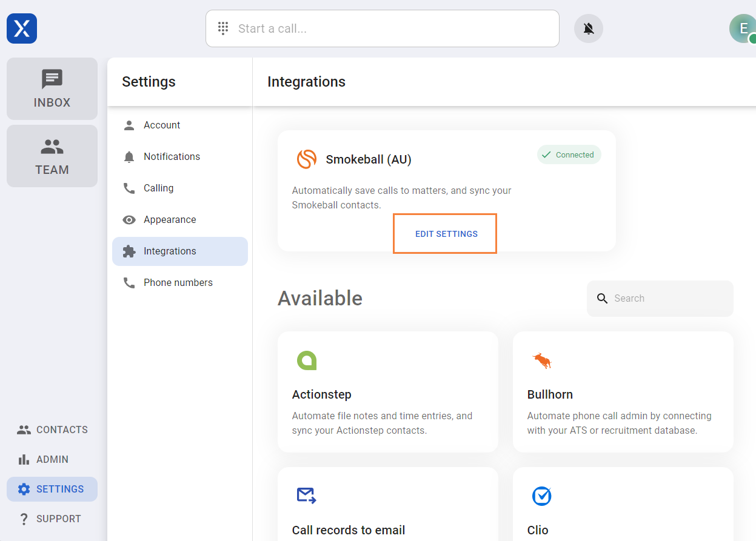Go to Admin
Viewport: 756px width, 541px height.
click(x=52, y=459)
